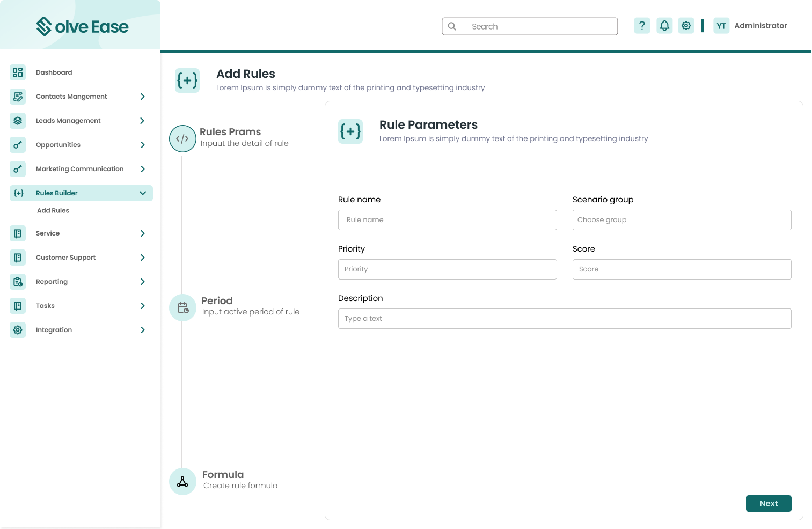
Task: Expand Reporting submenu chevron
Action: point(142,282)
